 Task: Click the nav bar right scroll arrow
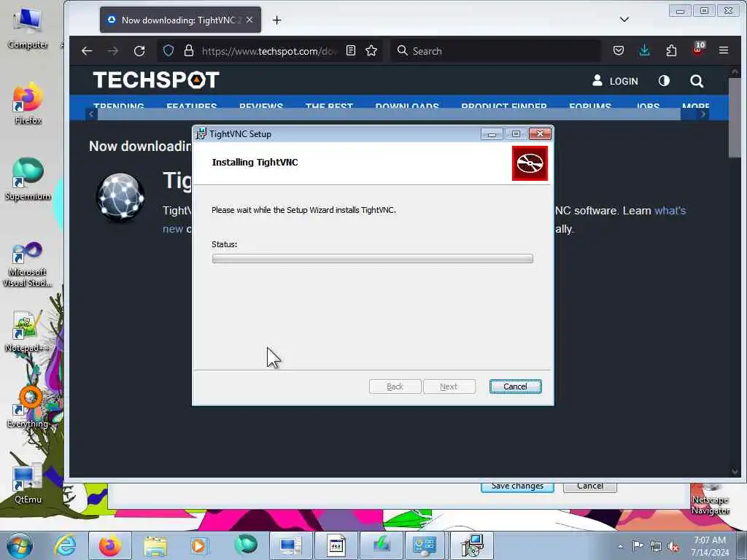pos(703,114)
